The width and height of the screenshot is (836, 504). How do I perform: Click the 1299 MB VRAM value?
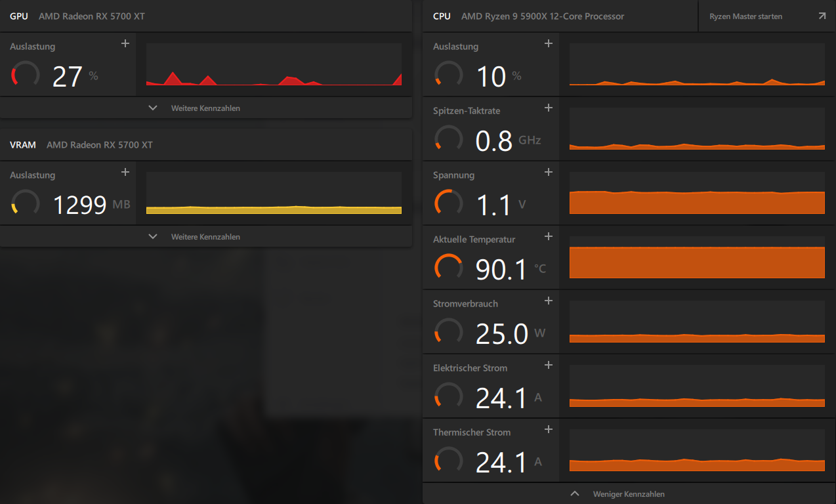(x=91, y=205)
